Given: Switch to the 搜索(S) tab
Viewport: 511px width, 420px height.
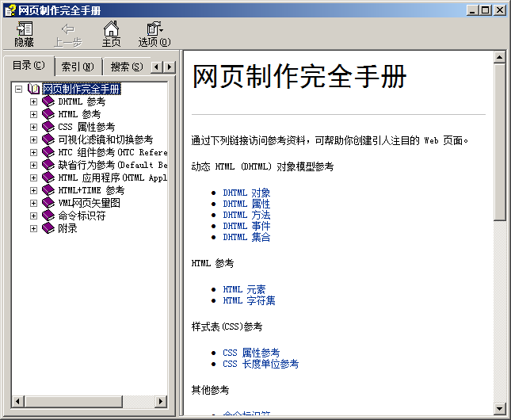Looking at the screenshot, I should [127, 67].
